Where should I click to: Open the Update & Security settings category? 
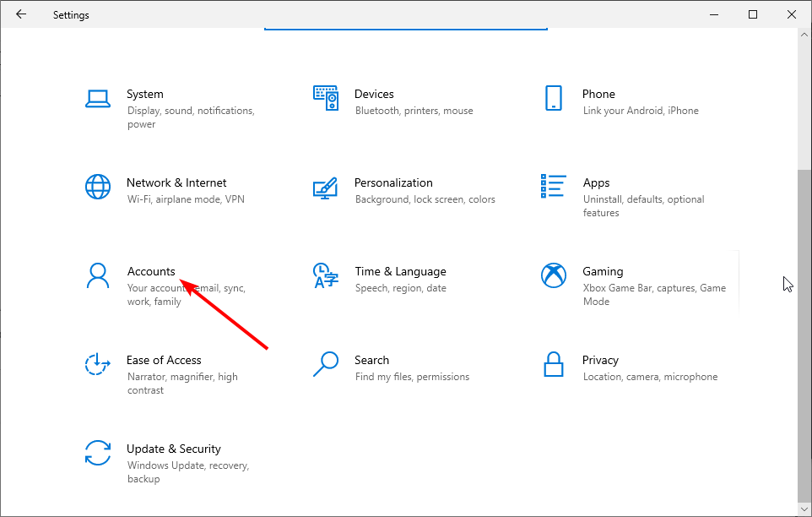point(174,449)
